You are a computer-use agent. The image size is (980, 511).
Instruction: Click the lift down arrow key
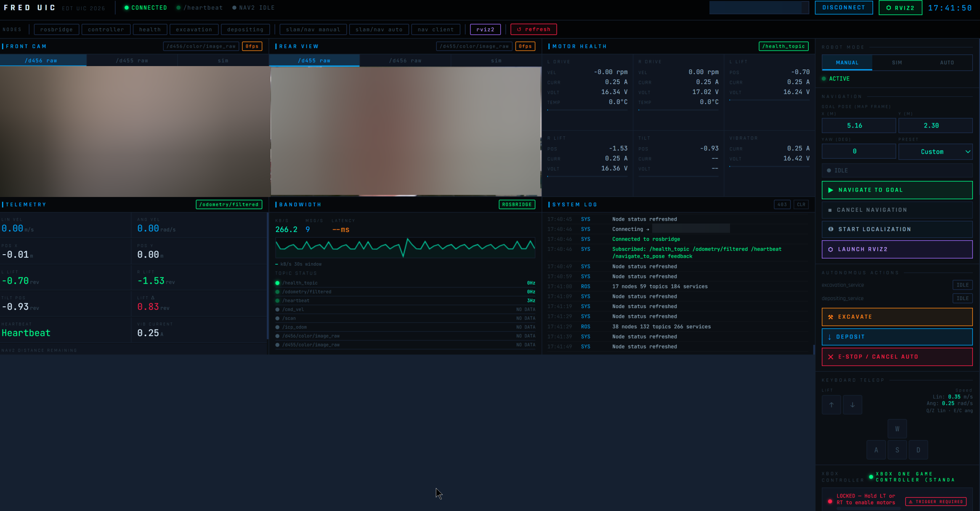pos(852,405)
